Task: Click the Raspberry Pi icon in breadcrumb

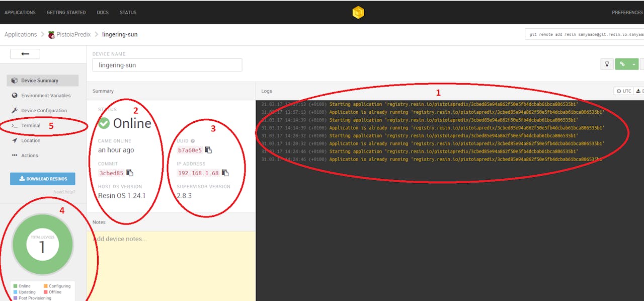Action: point(51,35)
